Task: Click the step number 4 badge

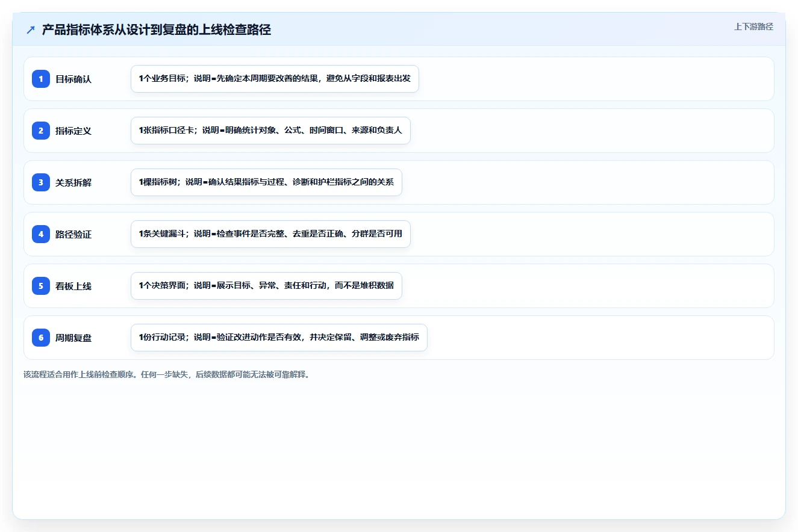Action: click(41, 234)
